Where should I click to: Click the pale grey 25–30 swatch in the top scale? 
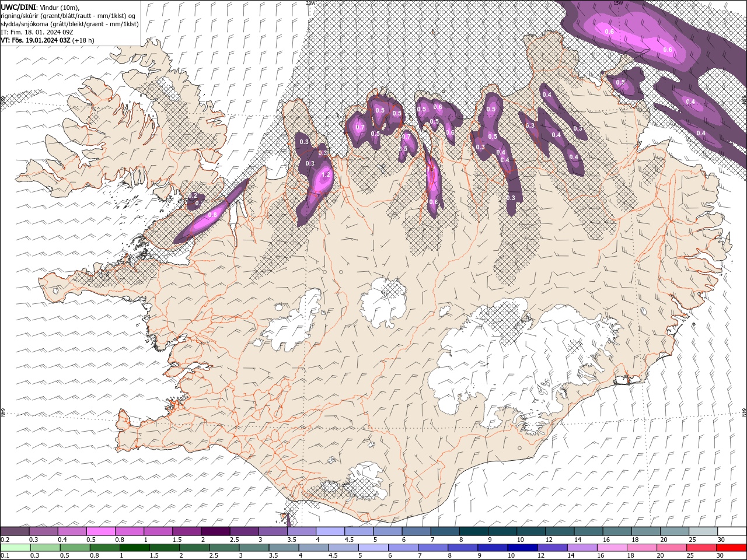703,531
